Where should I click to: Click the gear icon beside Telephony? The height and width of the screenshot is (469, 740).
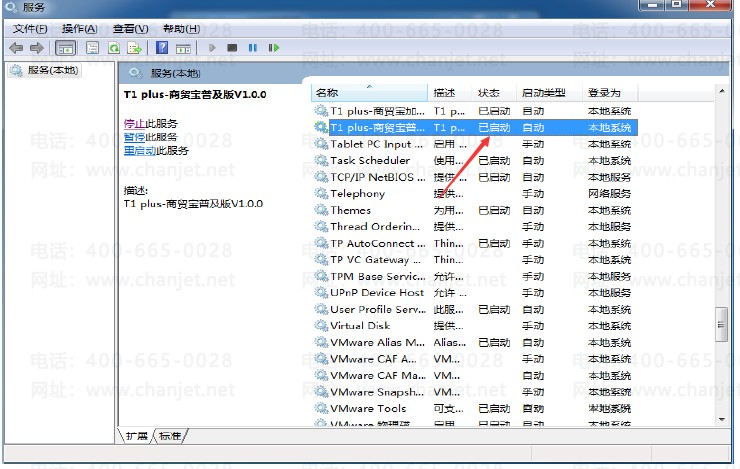(321, 193)
